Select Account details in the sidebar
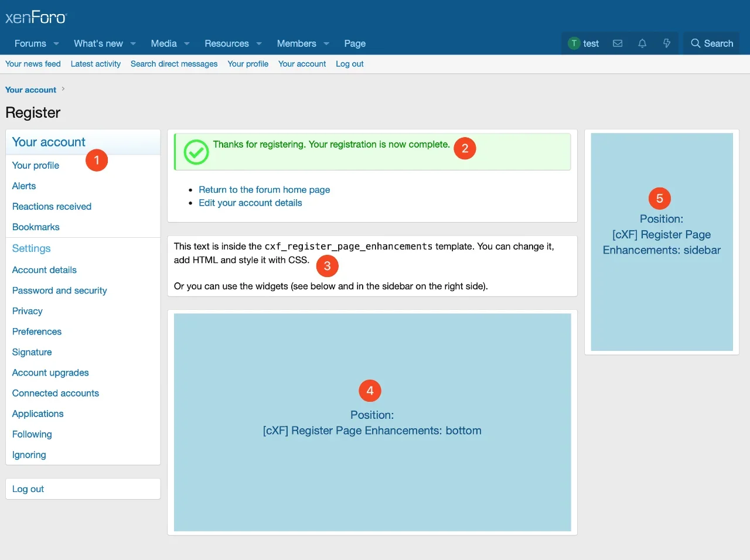Image resolution: width=750 pixels, height=560 pixels. 44,269
